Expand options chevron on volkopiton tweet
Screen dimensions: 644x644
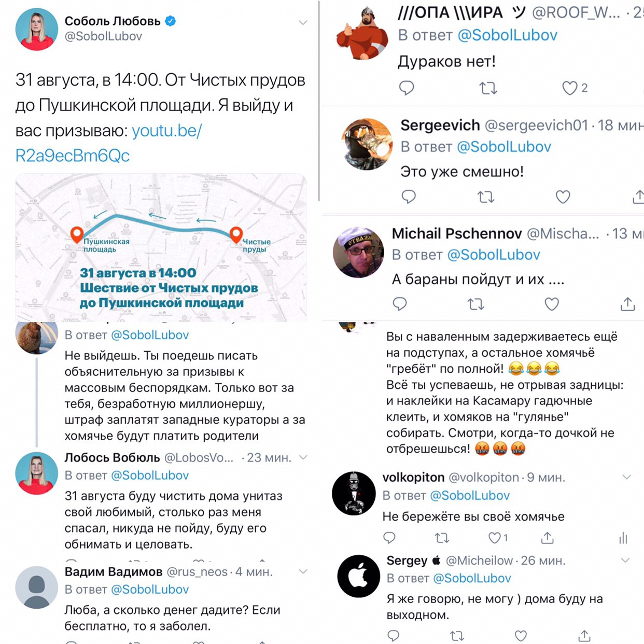pos(626,477)
